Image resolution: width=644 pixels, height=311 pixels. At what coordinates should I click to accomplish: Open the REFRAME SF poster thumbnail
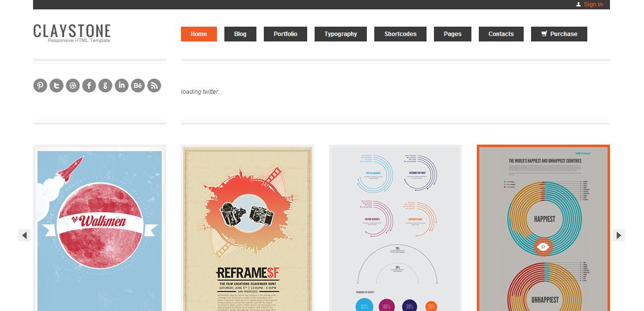248,228
